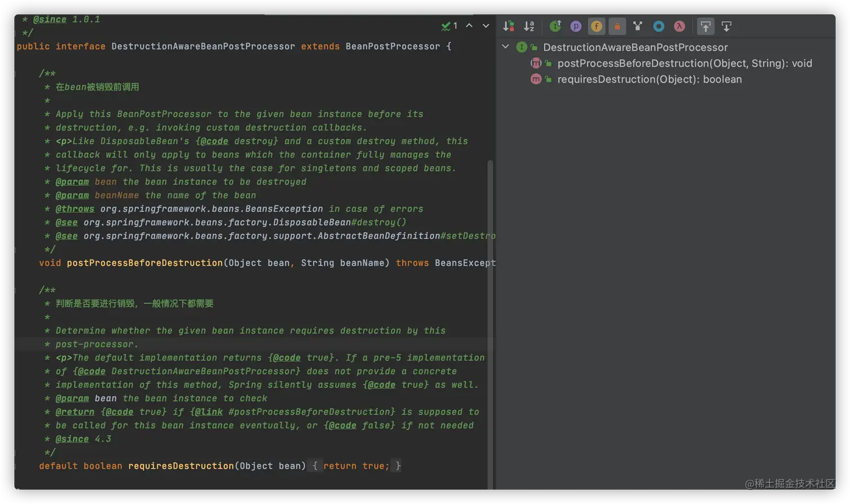
Task: Click DestructionAwareBeanPostProcessor in the interface declaration
Action: coord(203,47)
